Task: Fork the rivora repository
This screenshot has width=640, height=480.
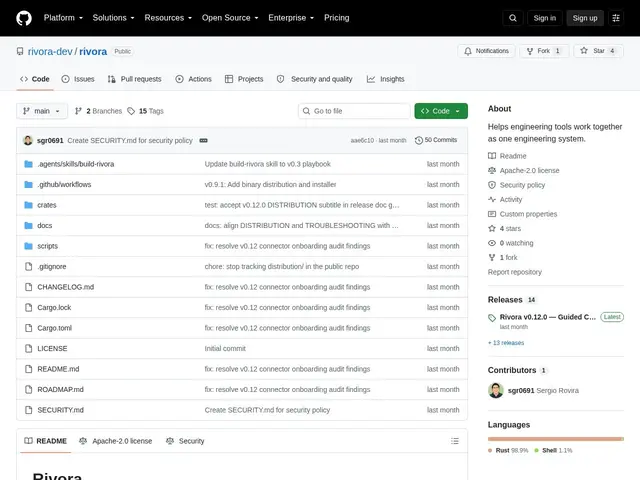Action: pos(544,51)
